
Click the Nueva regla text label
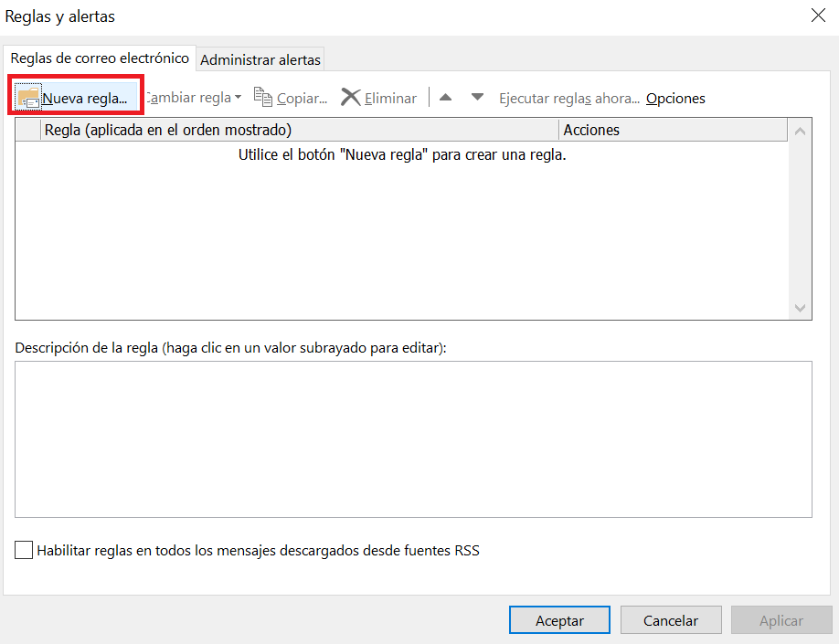(x=85, y=99)
